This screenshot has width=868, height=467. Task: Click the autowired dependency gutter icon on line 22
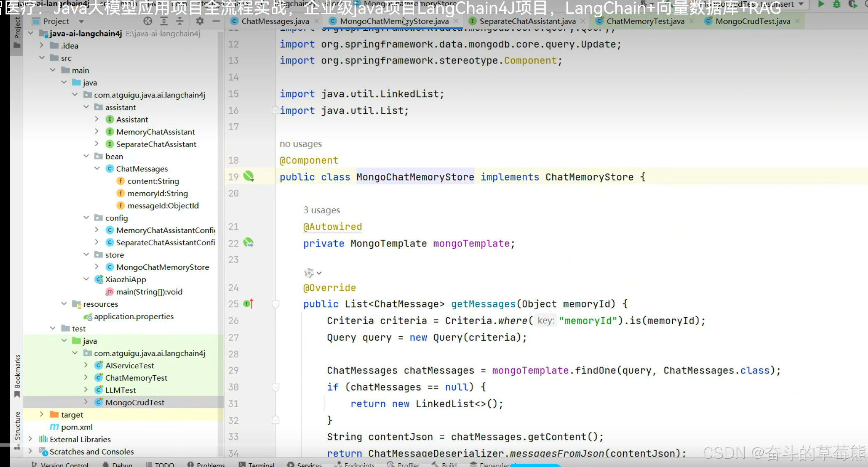(x=248, y=243)
